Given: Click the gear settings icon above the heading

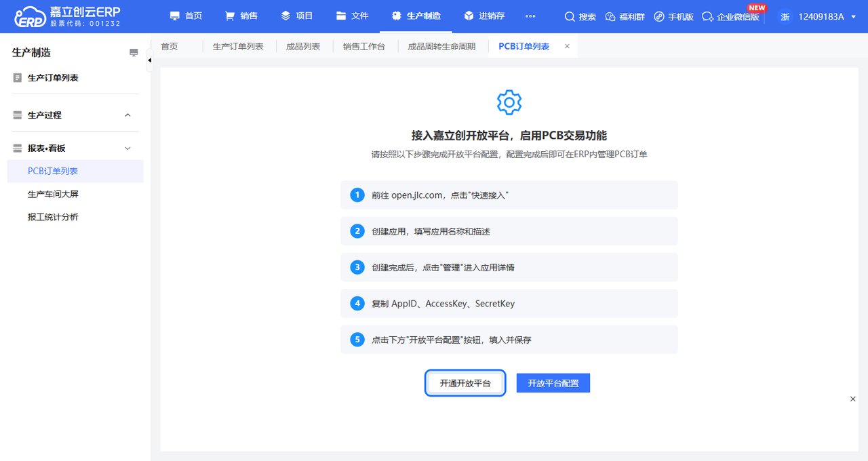Looking at the screenshot, I should (509, 102).
